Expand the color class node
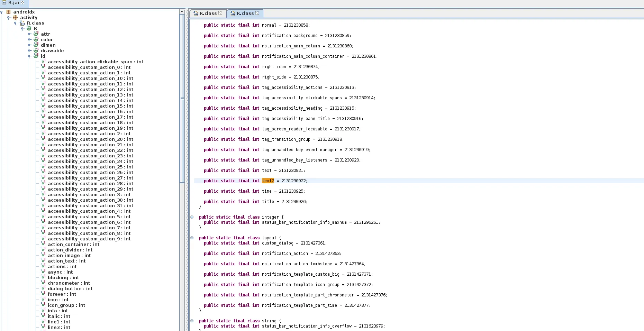This screenshot has width=644, height=331. (29, 39)
